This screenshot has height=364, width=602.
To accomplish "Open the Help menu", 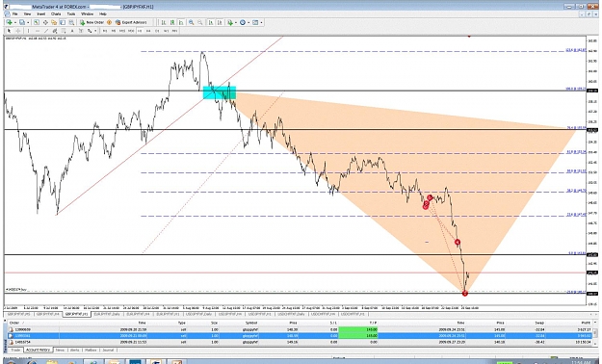I will [x=103, y=13].
